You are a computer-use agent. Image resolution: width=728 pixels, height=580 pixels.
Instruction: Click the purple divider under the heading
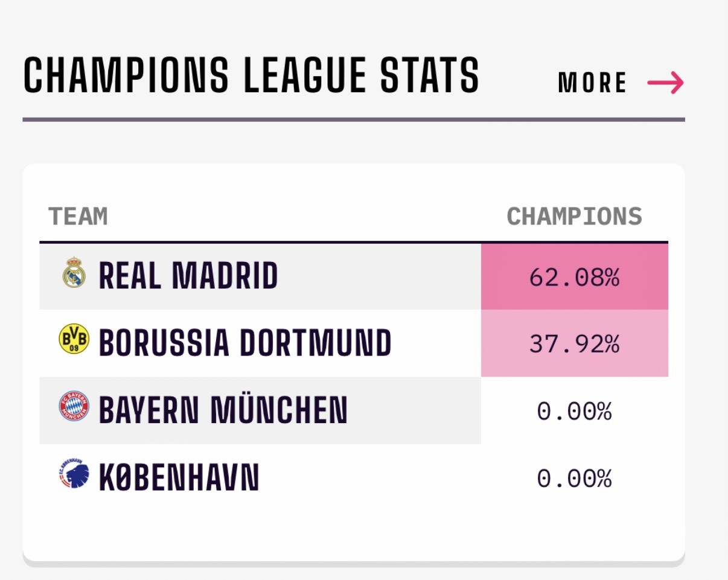coord(354,120)
